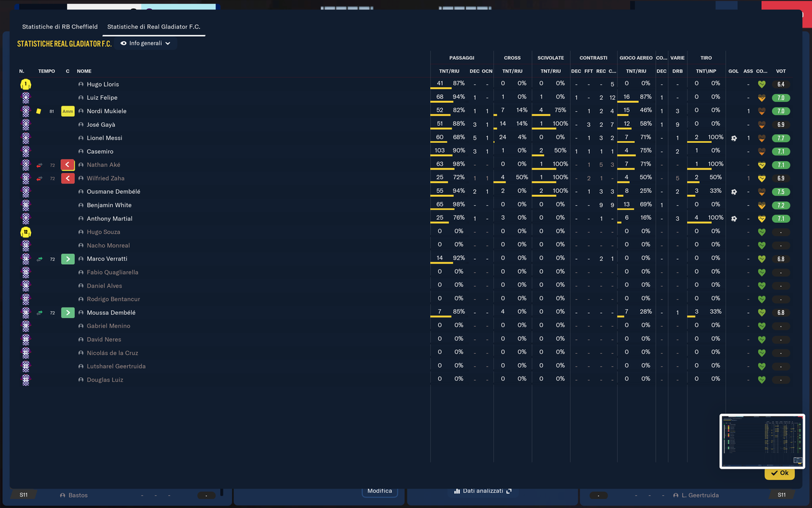The width and height of the screenshot is (812, 508).
Task: Click the Amm yellow card badge for Nordi Mukiele
Action: coord(68,111)
